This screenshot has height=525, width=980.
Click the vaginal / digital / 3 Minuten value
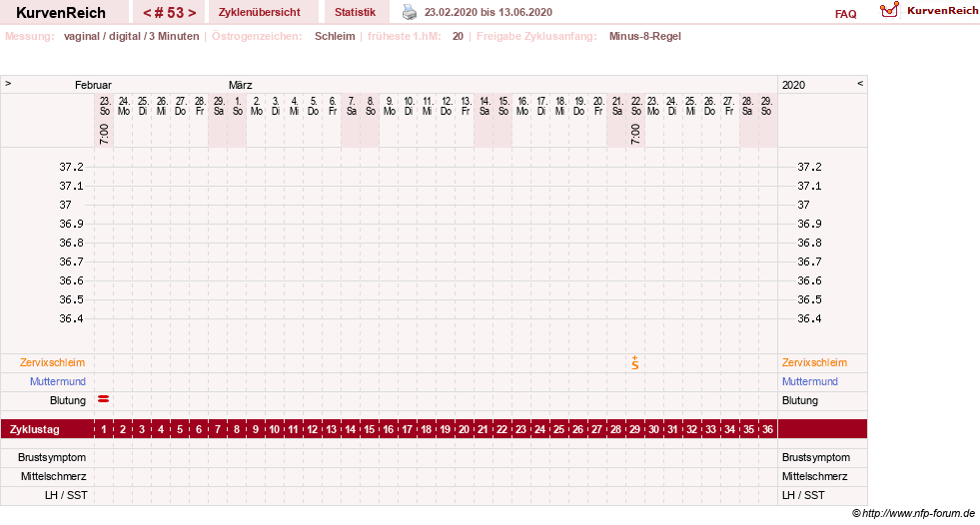coord(131,36)
